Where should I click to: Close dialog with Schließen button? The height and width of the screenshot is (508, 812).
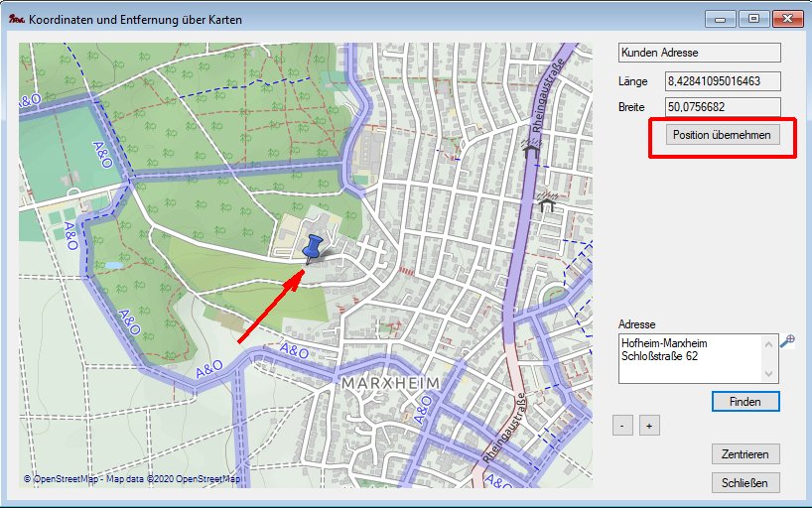(x=745, y=483)
